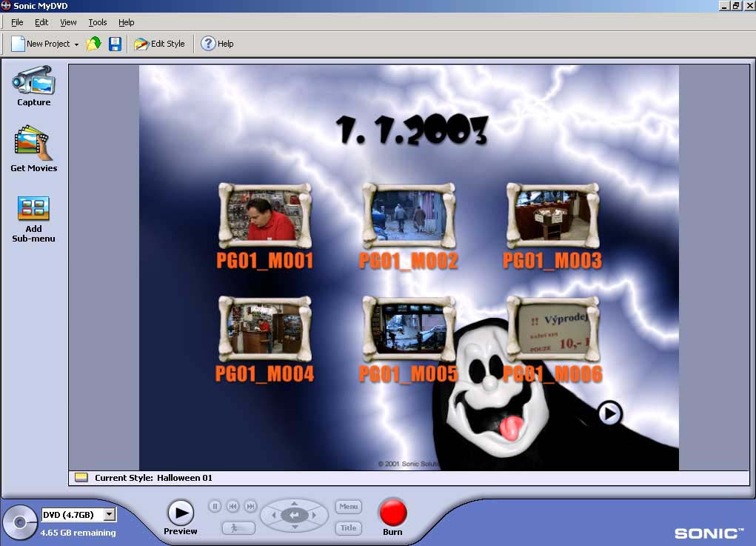Open the DVD (4.7GB) disc size dropdown

tap(110, 515)
